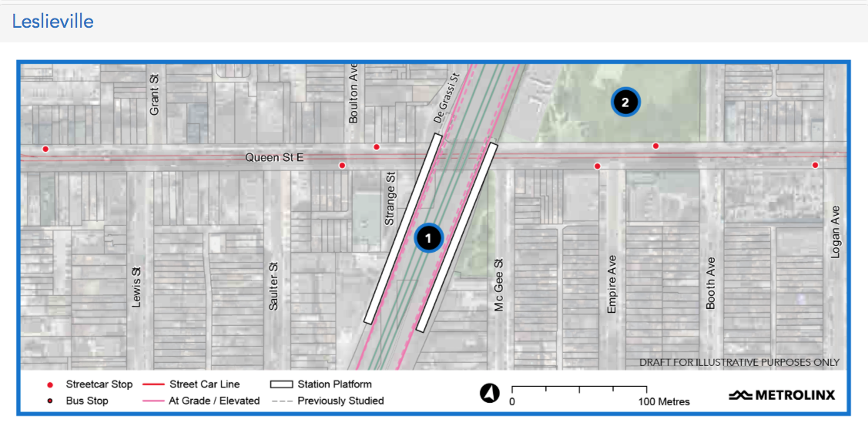Screen dimensions: 868x436
Task: Click the Boulton Ave label
Action: tap(354, 93)
